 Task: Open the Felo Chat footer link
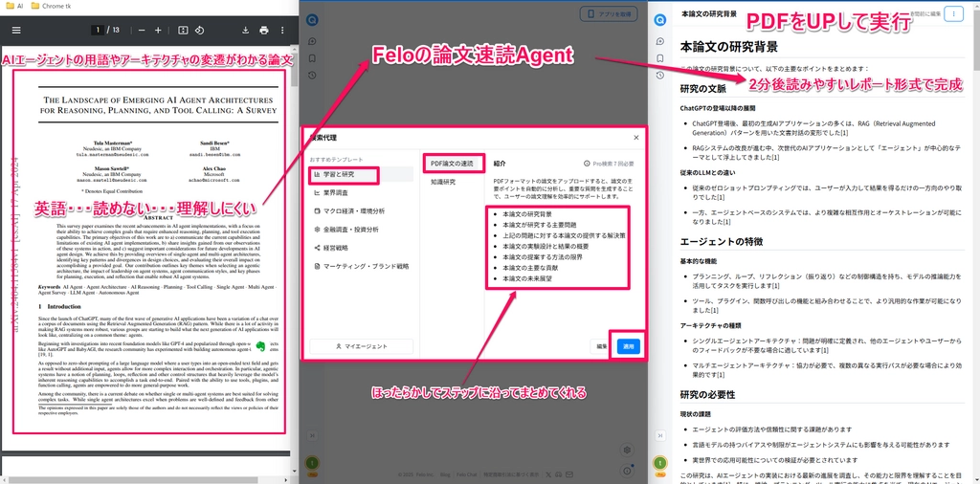pyautogui.click(x=466, y=474)
